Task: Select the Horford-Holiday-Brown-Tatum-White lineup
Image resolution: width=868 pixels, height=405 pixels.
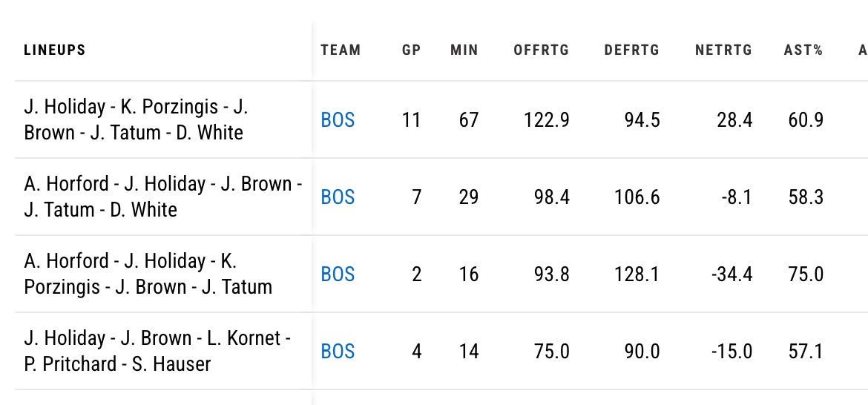Action: point(162,197)
